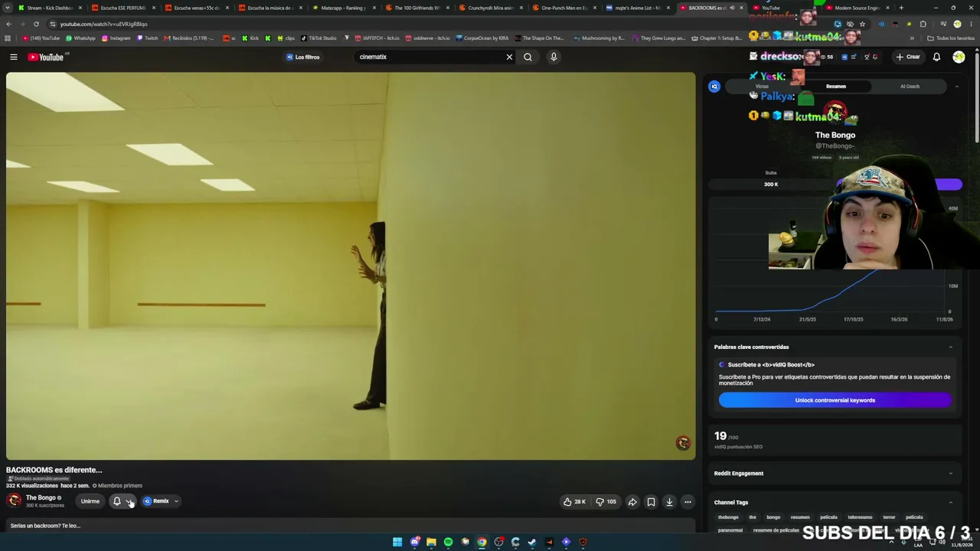Collapse the vidIQ panel header chevron
The image size is (980, 551).
coord(956,86)
